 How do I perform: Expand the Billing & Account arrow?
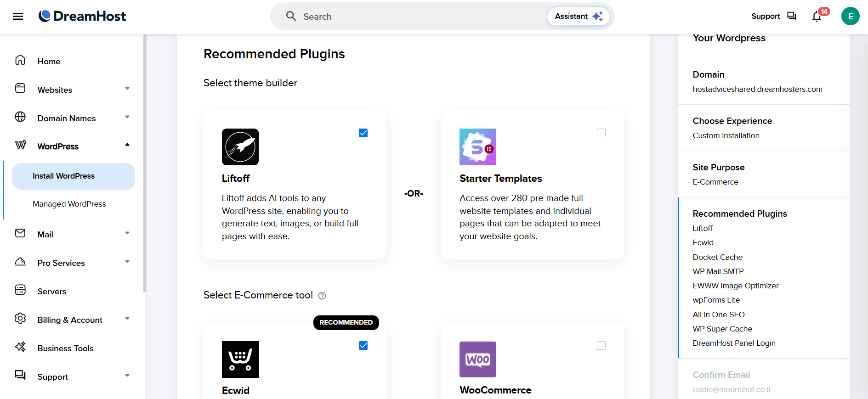(x=127, y=319)
